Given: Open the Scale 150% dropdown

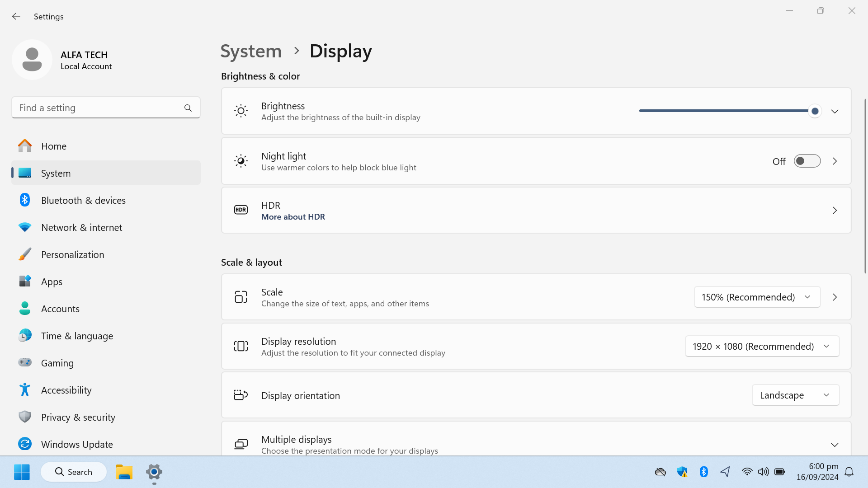Looking at the screenshot, I should point(757,297).
